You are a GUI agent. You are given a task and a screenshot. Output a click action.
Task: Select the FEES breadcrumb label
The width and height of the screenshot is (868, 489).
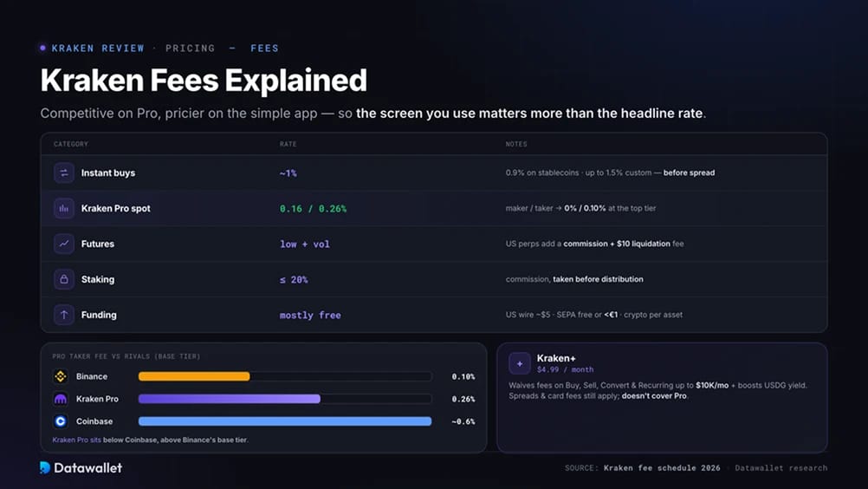264,49
